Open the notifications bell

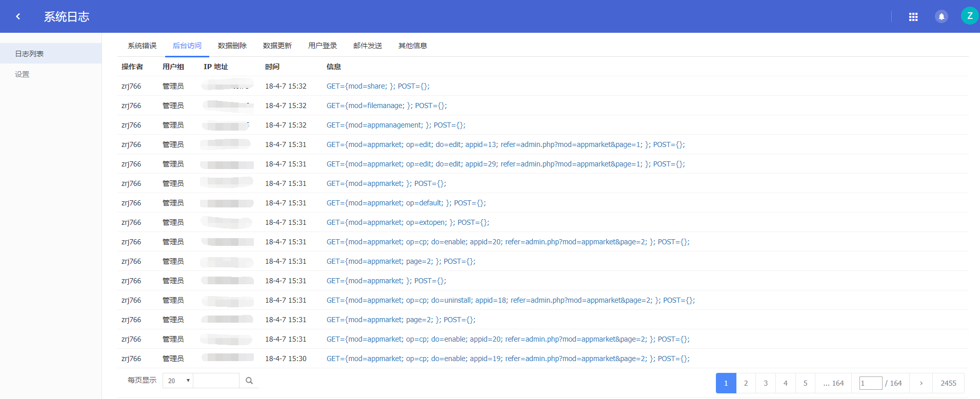click(941, 17)
